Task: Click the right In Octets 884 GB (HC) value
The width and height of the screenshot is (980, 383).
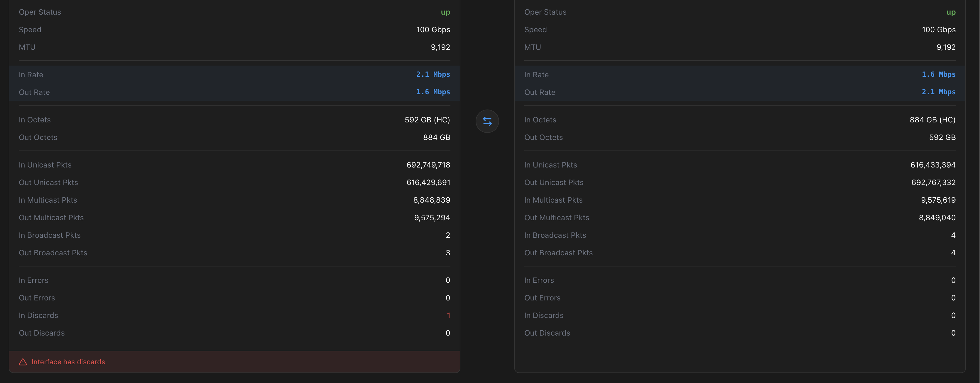Action: [x=932, y=120]
